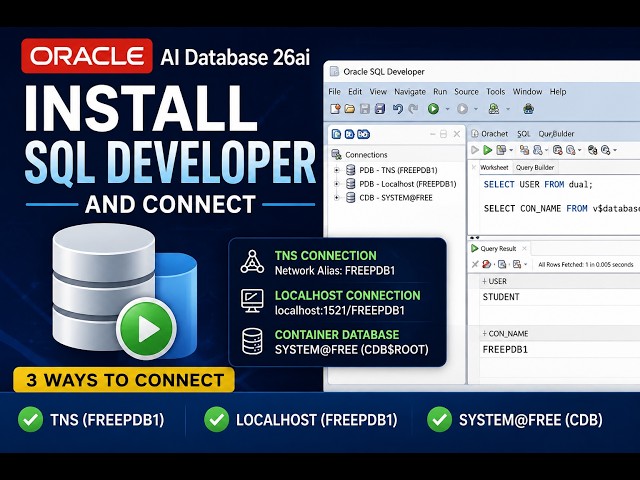Viewport: 640px width, 480px height.
Task: Open dropdown arrow next to green Run button
Action: 447,109
